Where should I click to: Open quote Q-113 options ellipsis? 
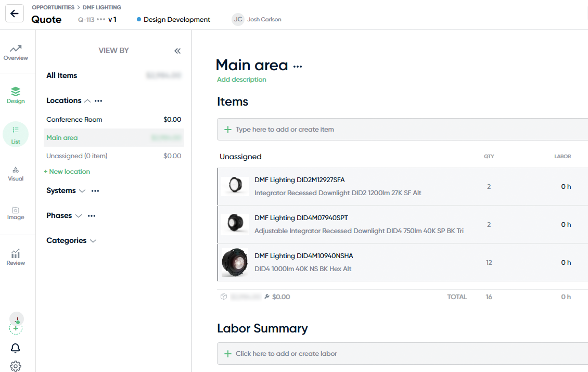pos(101,19)
